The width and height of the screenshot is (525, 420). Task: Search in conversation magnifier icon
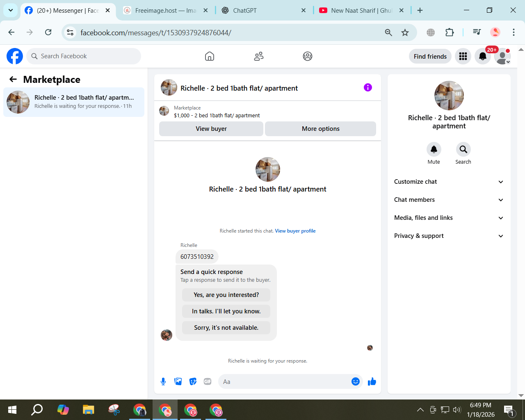tap(463, 149)
